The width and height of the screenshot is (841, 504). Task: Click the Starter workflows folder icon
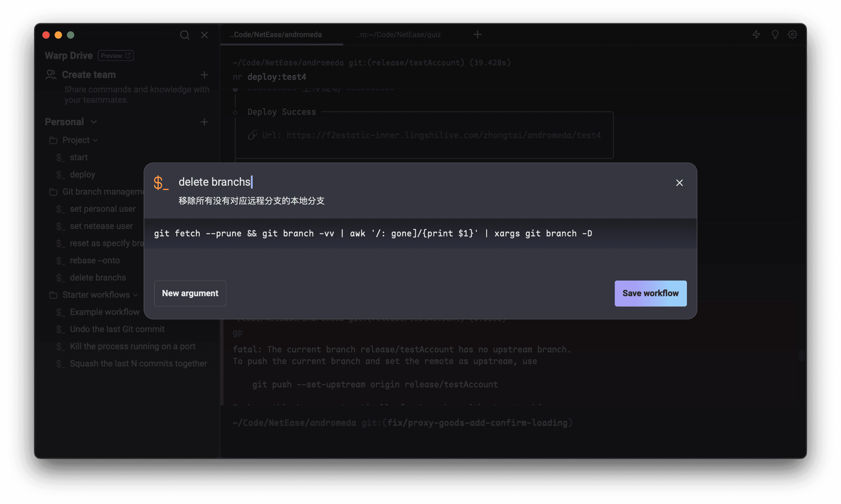coord(53,295)
